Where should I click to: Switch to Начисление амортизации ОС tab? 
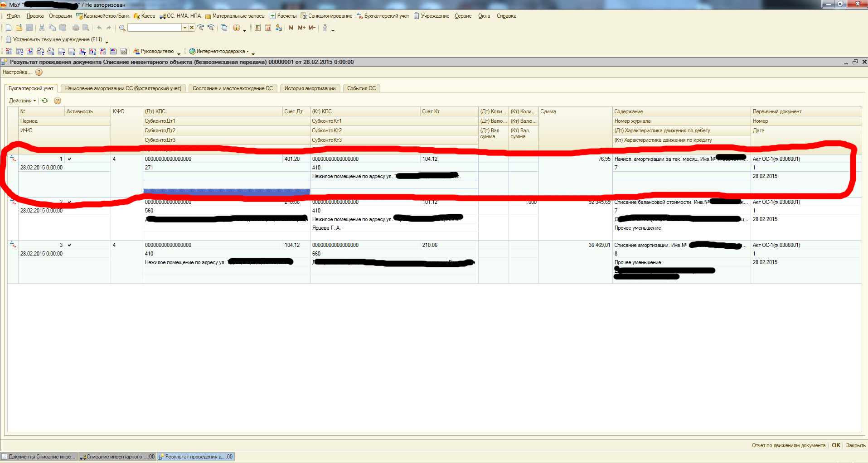pyautogui.click(x=123, y=88)
